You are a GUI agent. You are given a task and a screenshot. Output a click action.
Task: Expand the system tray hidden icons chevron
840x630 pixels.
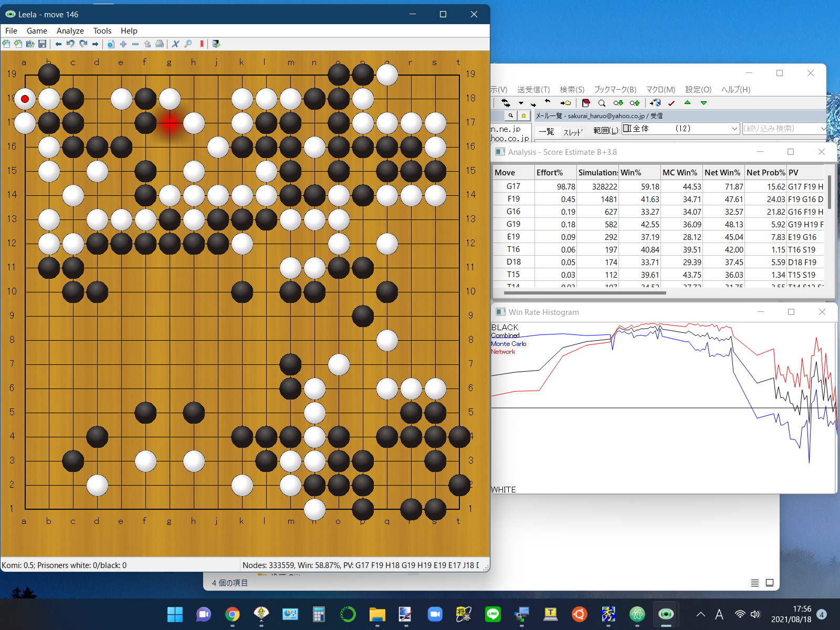coord(700,614)
